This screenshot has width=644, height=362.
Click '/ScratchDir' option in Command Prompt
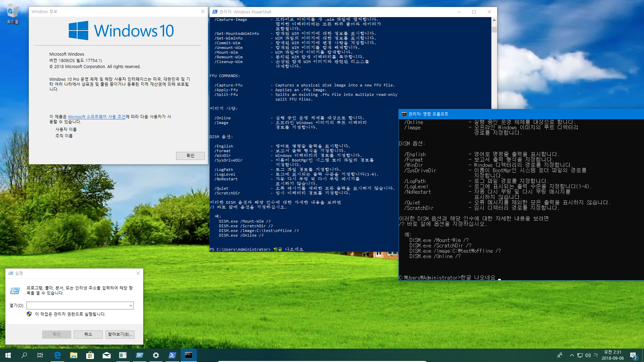419,208
